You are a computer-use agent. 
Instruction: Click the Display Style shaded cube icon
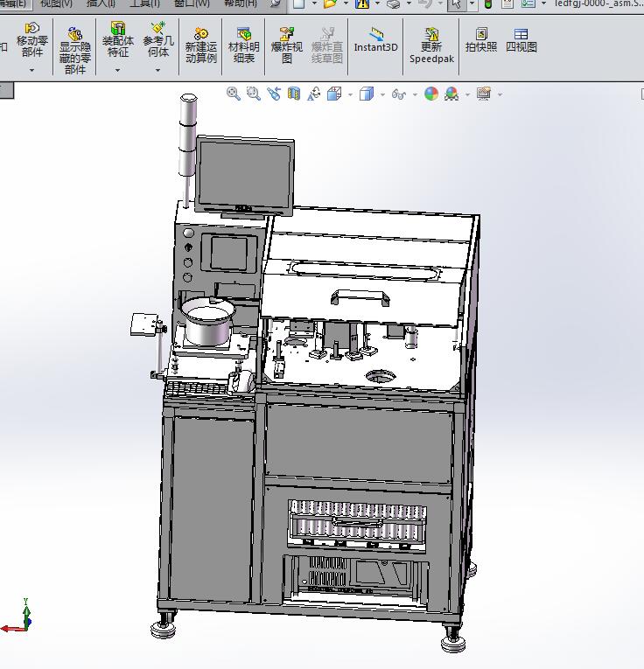367,94
